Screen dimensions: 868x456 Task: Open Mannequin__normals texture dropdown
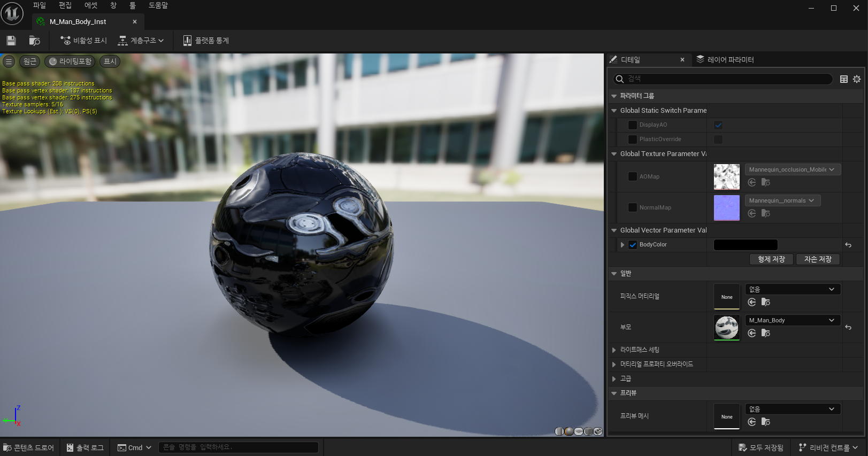[x=782, y=200]
